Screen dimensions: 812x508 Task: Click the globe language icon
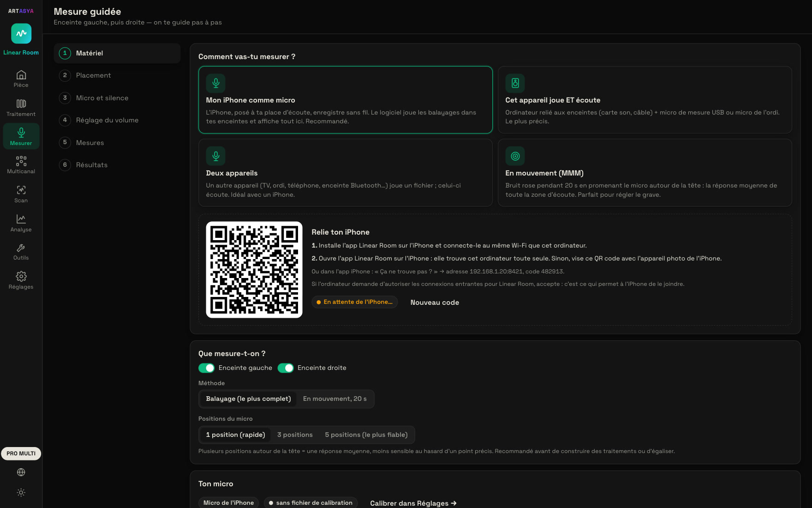21,472
